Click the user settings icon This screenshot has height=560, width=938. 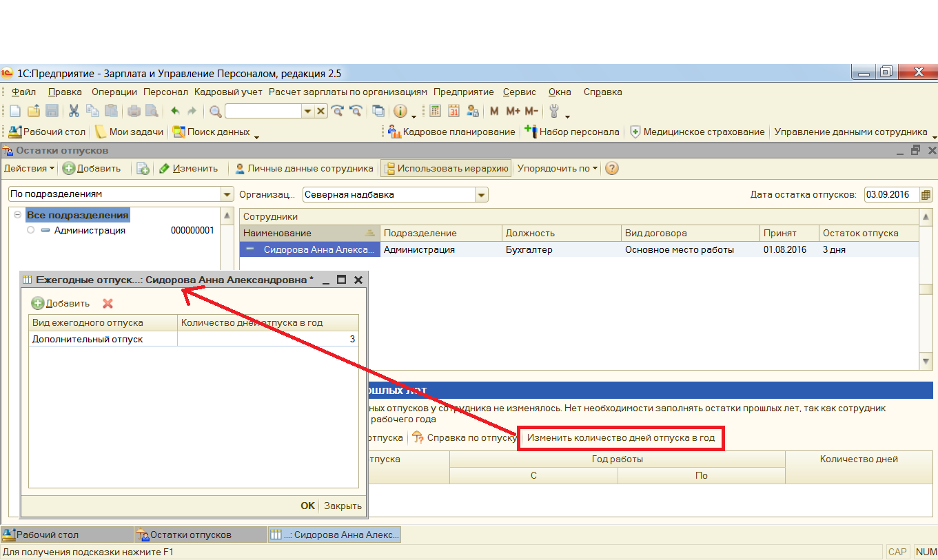pos(472,111)
